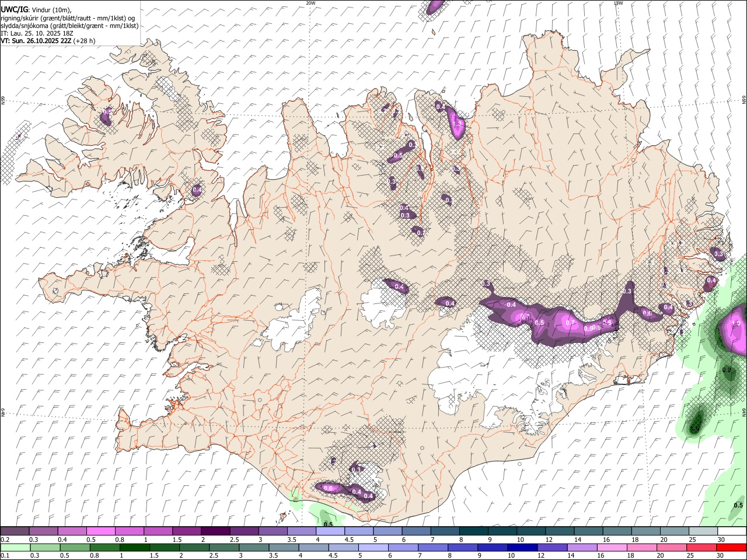Click the initial time 'IT: Lau. 25. 10. 2025 18Z'
The width and height of the screenshot is (747, 560).
37,33
